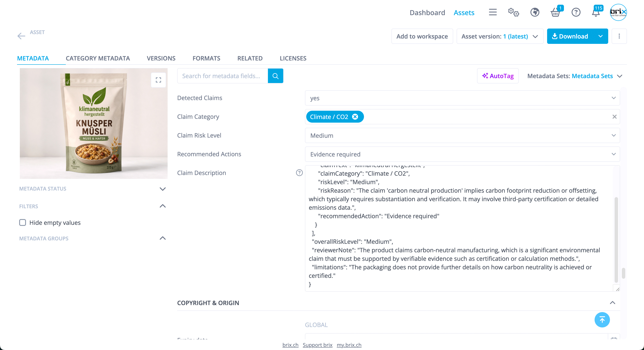Focus the metadata fields search box
Image resolution: width=644 pixels, height=350 pixels.
[223, 76]
